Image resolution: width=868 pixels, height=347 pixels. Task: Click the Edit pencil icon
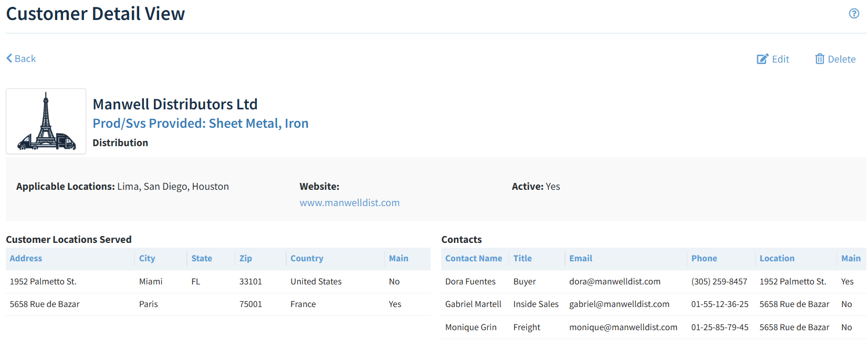762,59
